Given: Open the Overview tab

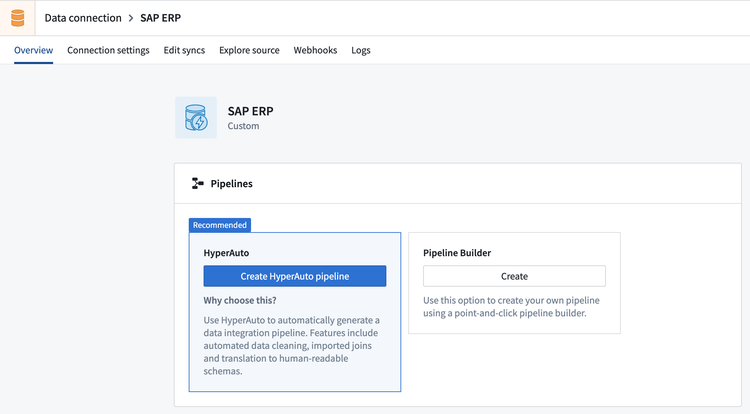Looking at the screenshot, I should click(x=33, y=50).
